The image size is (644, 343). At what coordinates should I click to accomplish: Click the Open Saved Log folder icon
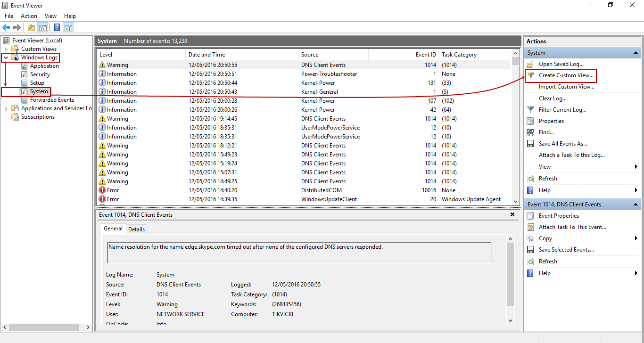point(530,64)
